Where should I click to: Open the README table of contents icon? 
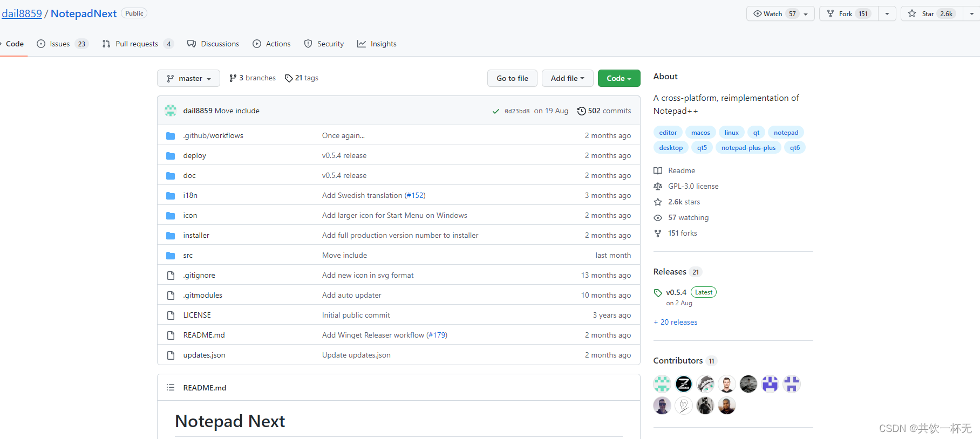tap(171, 387)
